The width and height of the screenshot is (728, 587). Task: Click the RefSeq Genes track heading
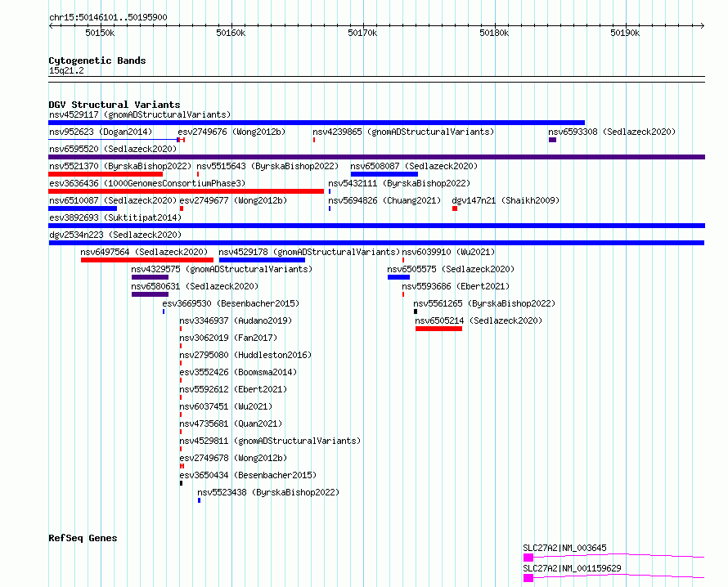83,538
